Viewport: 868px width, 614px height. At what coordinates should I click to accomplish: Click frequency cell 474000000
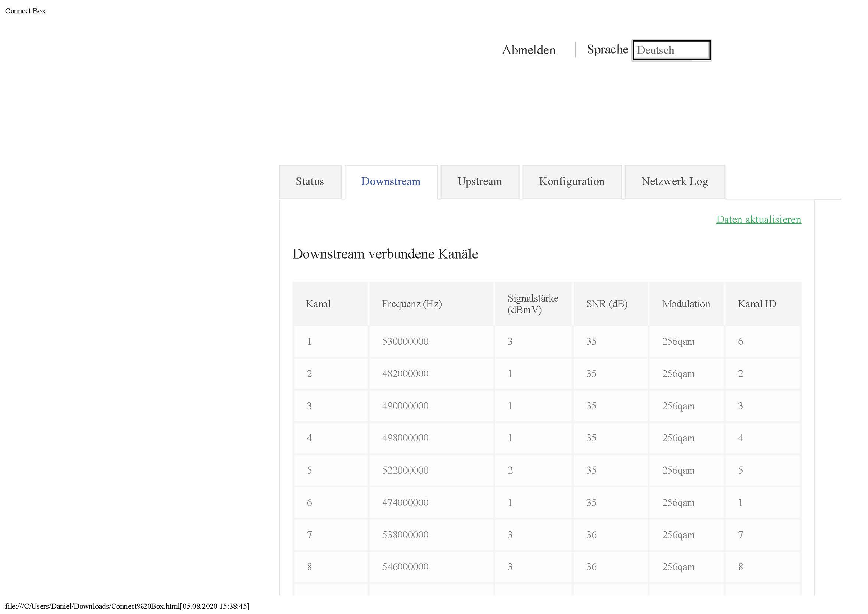click(405, 503)
